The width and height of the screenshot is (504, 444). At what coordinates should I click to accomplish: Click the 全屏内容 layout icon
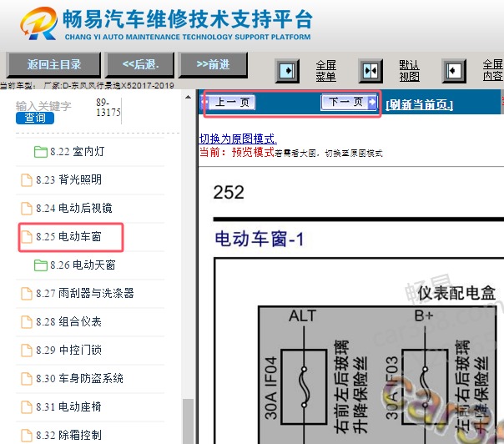click(x=454, y=70)
